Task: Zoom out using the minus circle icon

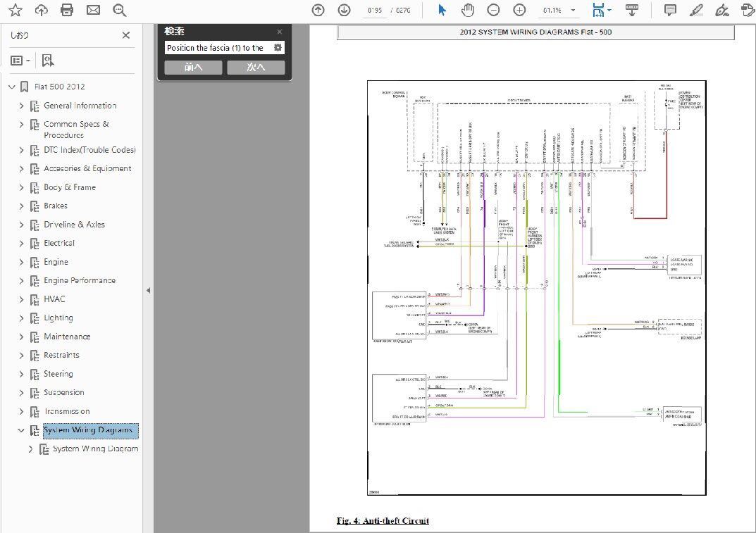Action: click(493, 10)
